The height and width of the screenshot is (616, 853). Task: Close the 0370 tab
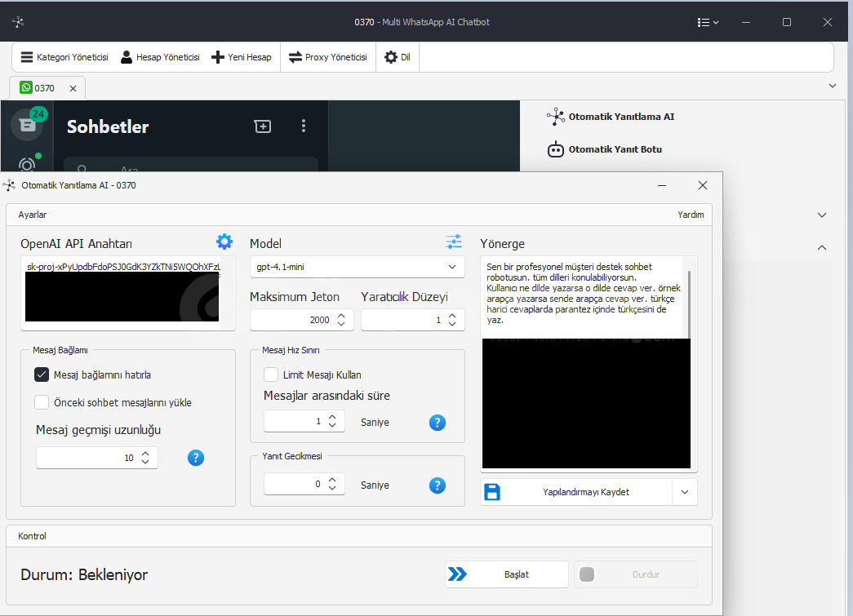pos(73,88)
